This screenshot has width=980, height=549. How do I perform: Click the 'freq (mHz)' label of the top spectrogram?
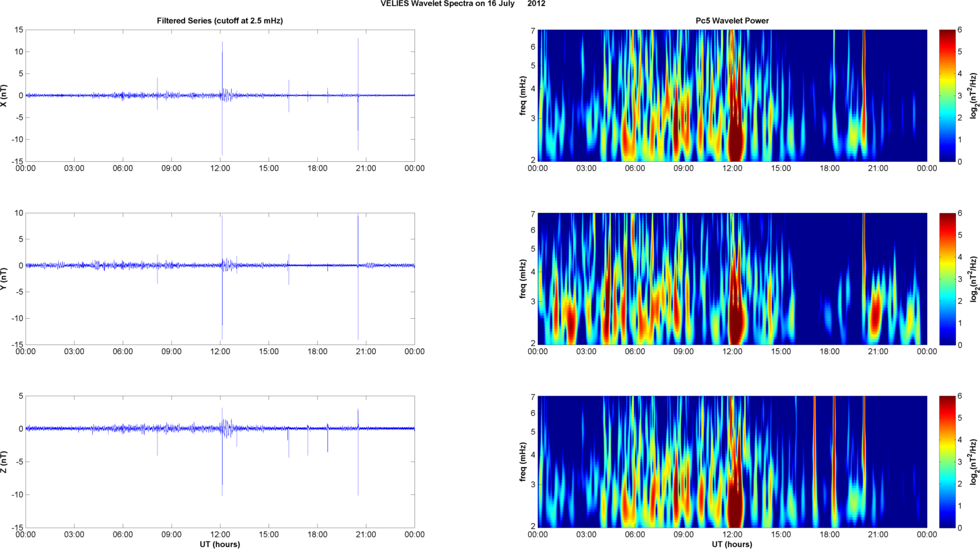click(523, 95)
